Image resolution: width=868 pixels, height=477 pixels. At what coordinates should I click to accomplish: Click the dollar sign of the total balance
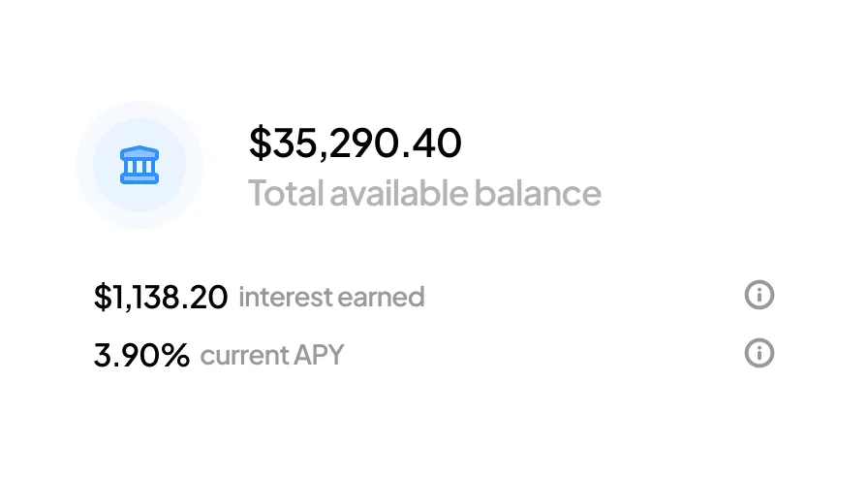260,143
